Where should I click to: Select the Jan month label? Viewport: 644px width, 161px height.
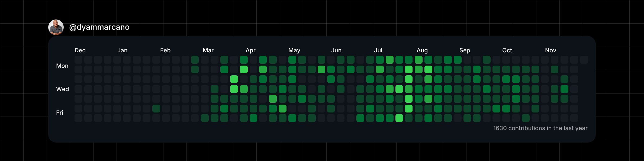click(123, 50)
